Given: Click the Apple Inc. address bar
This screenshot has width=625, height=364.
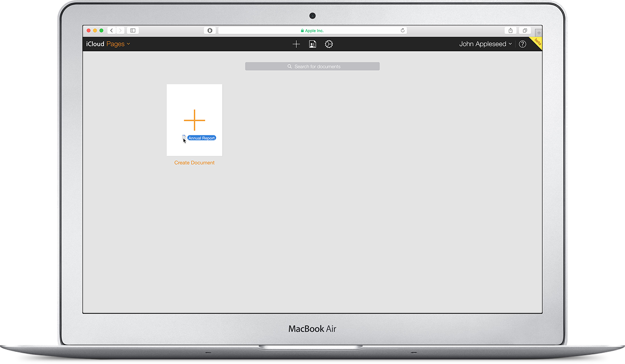Looking at the screenshot, I should click(x=312, y=30).
